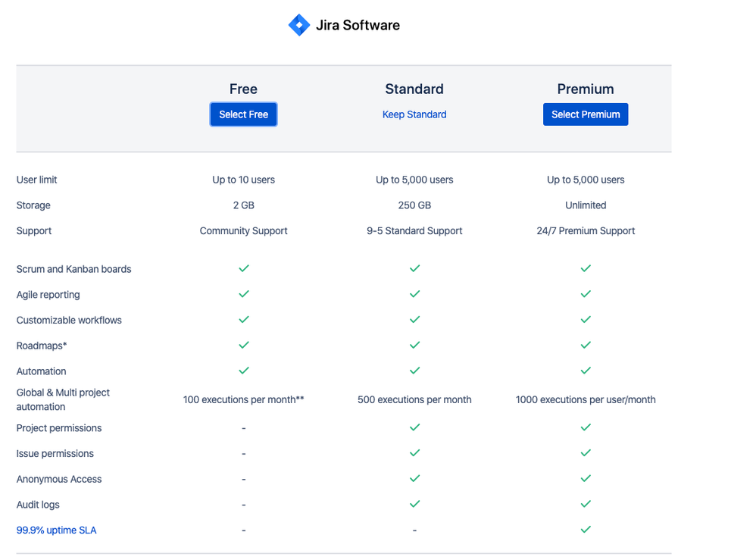The image size is (756, 560).
Task: Click the Premium checkmark for 99.9% uptime SLA
Action: (x=586, y=530)
